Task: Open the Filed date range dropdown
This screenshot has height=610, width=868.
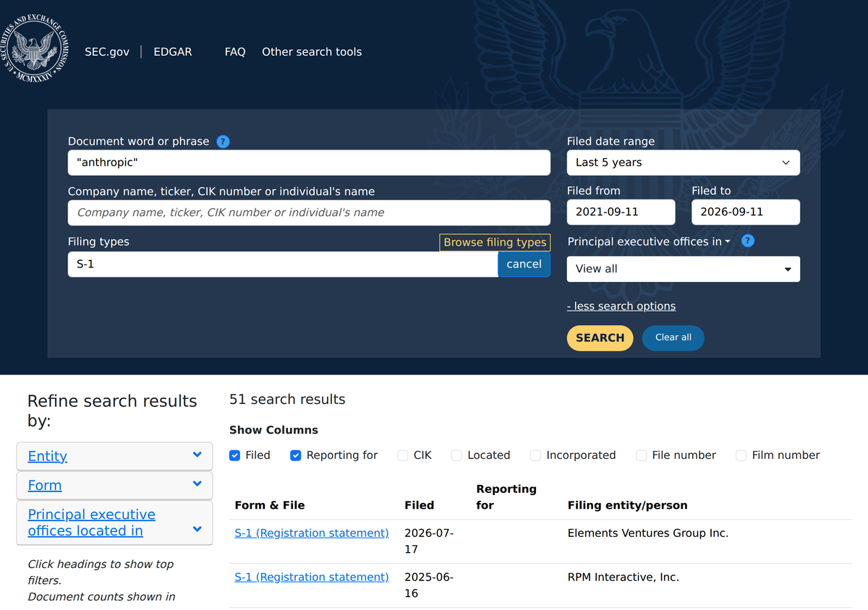Action: tap(684, 163)
